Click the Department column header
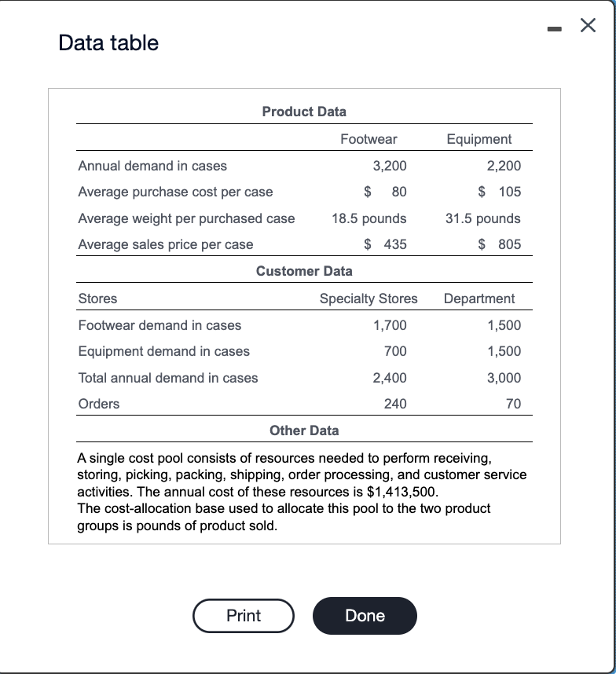The width and height of the screenshot is (616, 674). coord(480,299)
